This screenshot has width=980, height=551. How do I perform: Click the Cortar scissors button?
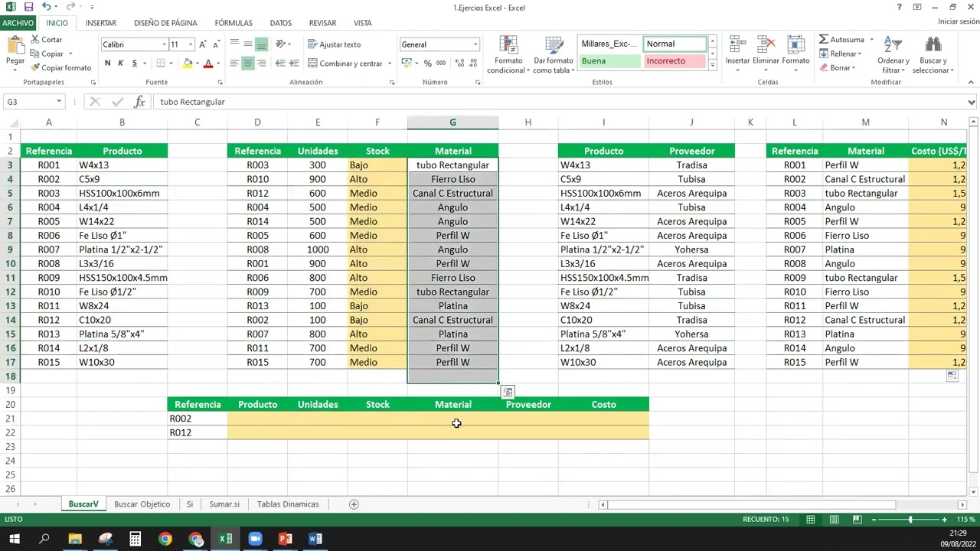pyautogui.click(x=47, y=40)
